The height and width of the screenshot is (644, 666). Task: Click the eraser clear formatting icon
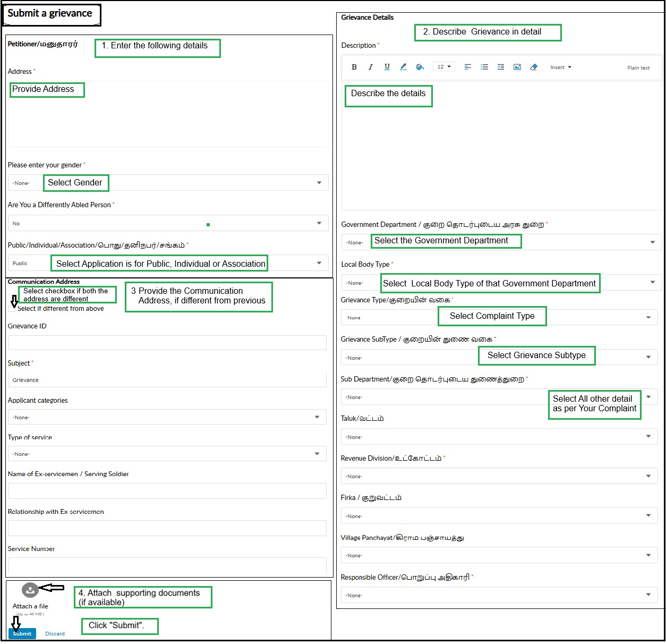(x=534, y=67)
